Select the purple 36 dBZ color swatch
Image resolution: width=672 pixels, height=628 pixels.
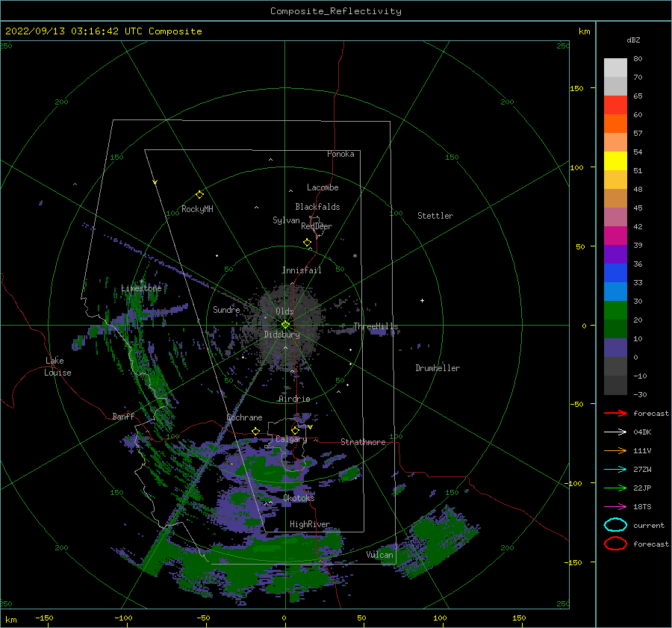click(x=615, y=254)
